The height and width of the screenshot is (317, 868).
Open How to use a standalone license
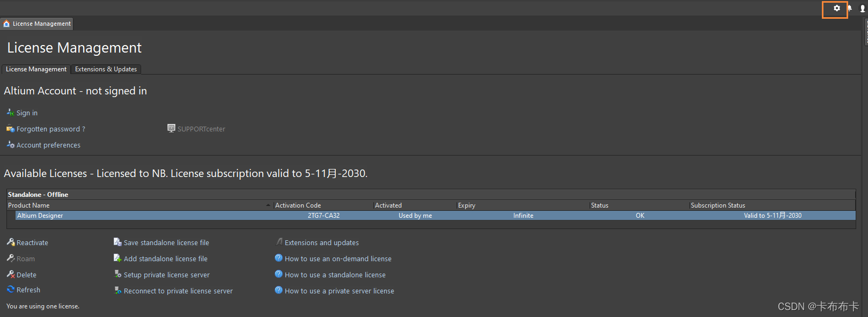pos(335,275)
